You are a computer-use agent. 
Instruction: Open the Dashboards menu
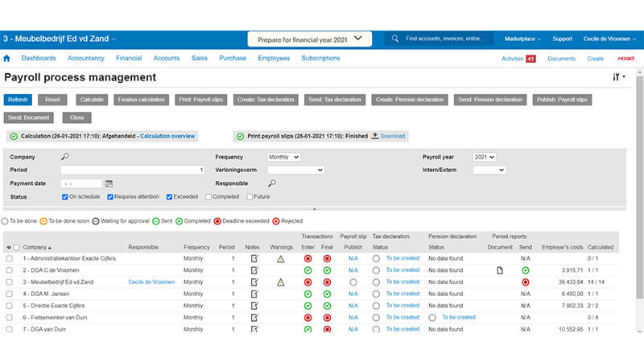39,58
